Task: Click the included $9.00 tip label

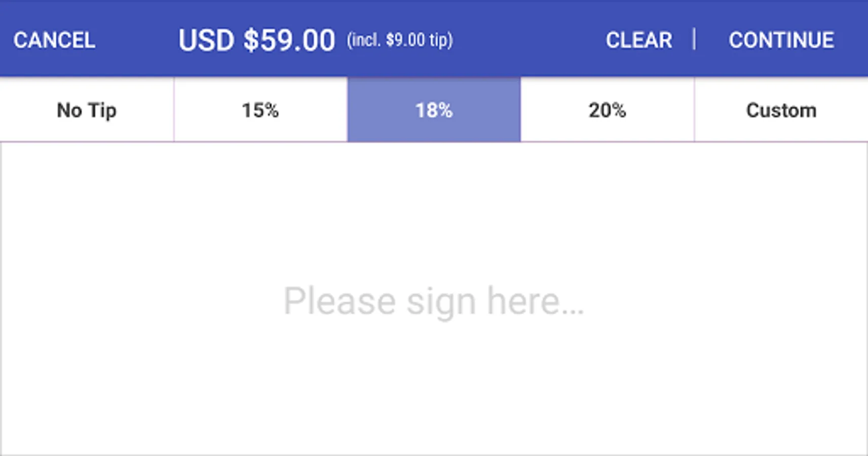Action: (400, 40)
